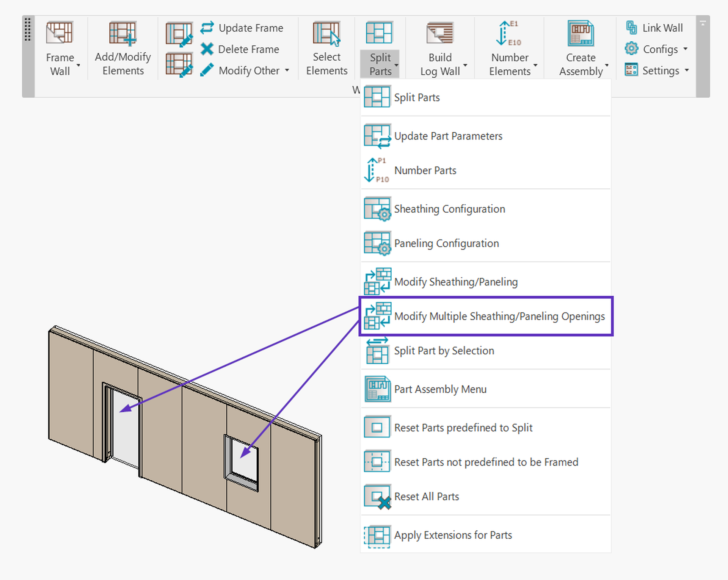This screenshot has width=728, height=580.
Task: Click Apply Extensions for Parts
Action: (453, 535)
